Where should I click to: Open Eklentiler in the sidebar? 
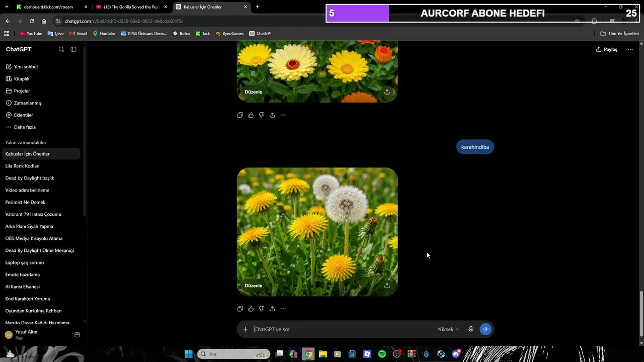pyautogui.click(x=40, y=115)
